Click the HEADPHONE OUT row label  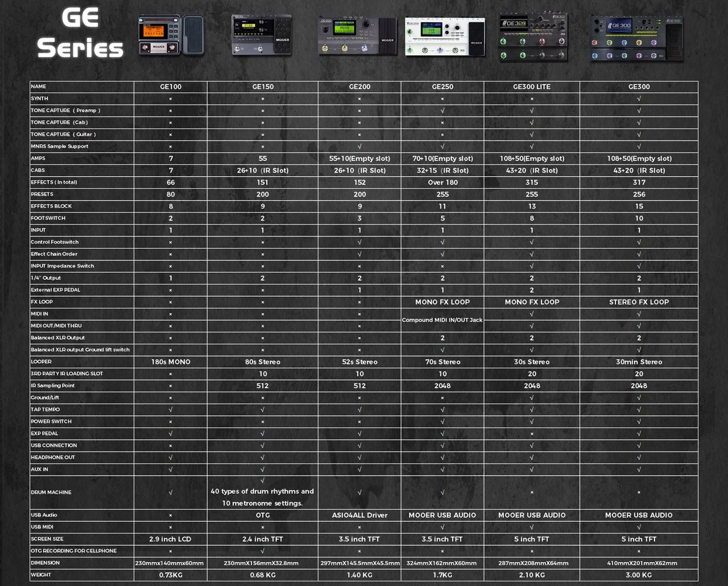point(53,457)
